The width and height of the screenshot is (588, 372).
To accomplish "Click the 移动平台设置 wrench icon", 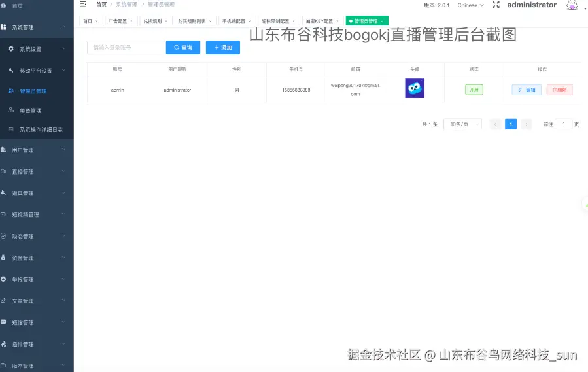I will [x=11, y=70].
